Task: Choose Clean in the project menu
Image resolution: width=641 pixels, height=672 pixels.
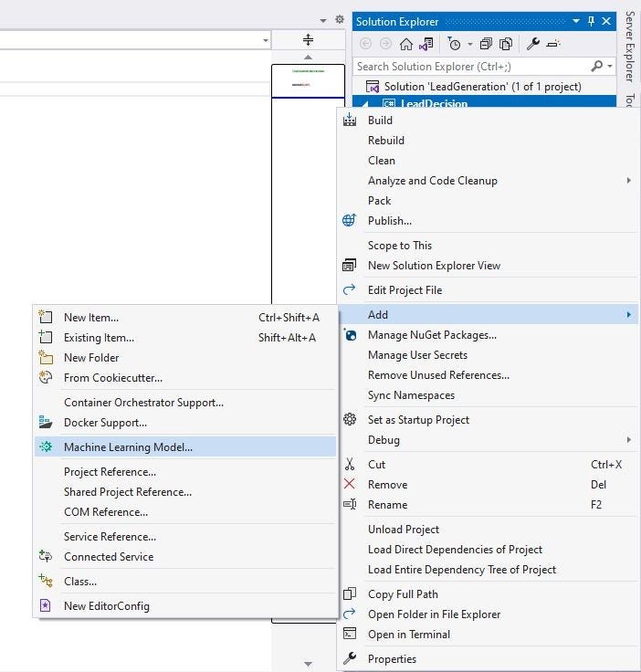Action: (x=488, y=161)
